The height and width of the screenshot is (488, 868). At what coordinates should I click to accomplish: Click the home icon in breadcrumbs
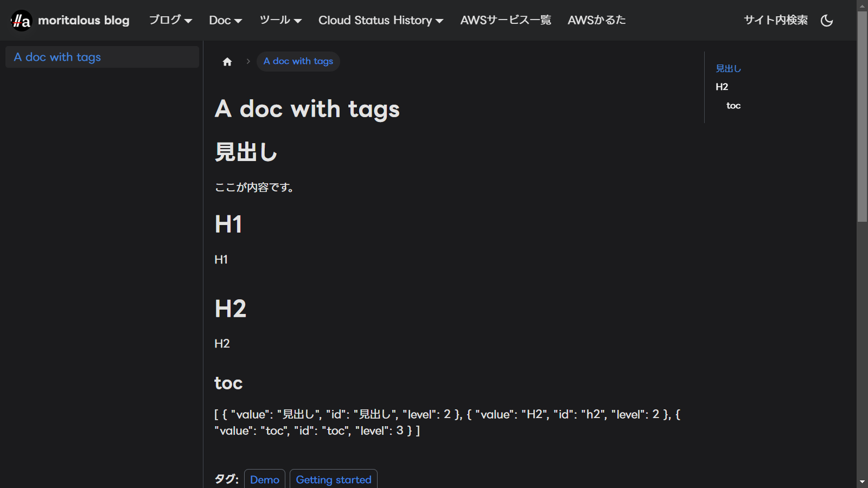click(x=227, y=62)
